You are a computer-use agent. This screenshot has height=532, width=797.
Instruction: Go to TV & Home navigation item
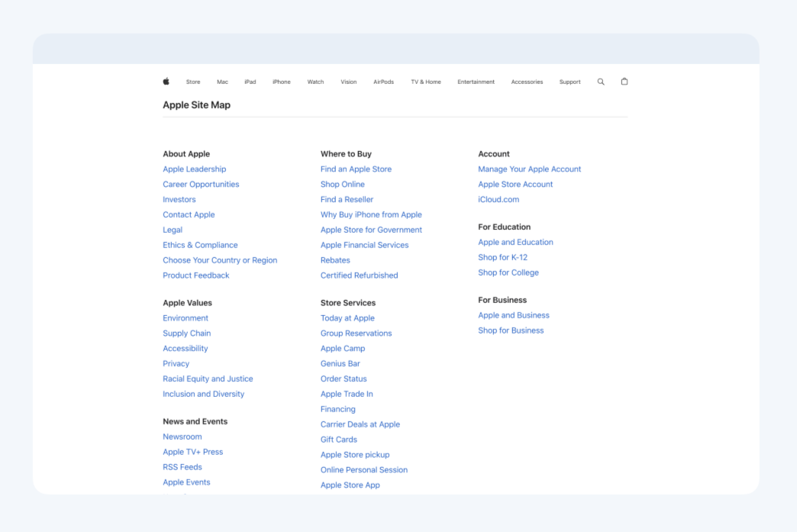pyautogui.click(x=426, y=82)
